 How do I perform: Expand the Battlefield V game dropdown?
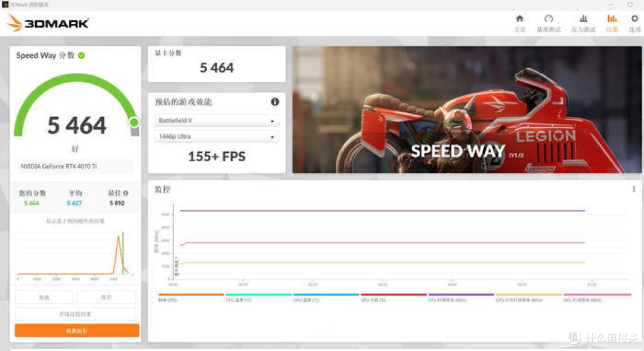click(x=216, y=121)
